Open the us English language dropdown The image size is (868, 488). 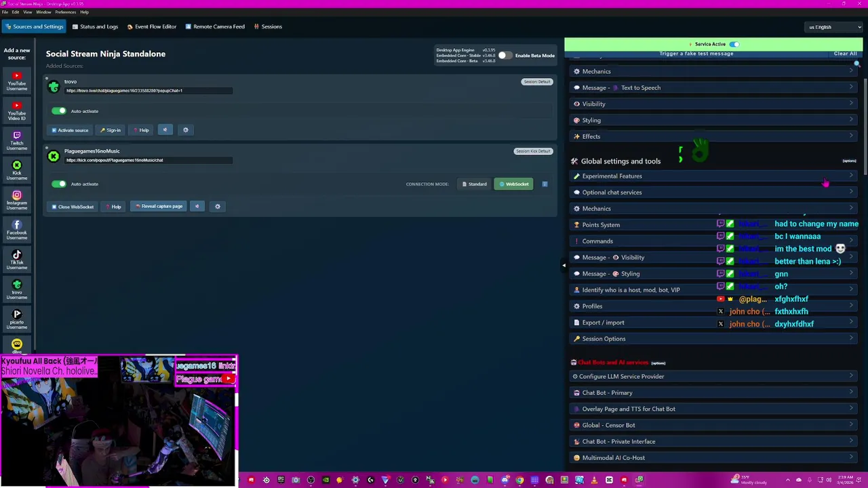point(835,27)
